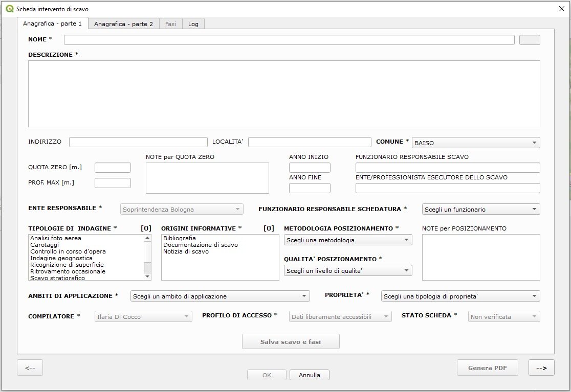Close the Scheda intervento di scavo dialog
This screenshot has width=571, height=392.
561,9
